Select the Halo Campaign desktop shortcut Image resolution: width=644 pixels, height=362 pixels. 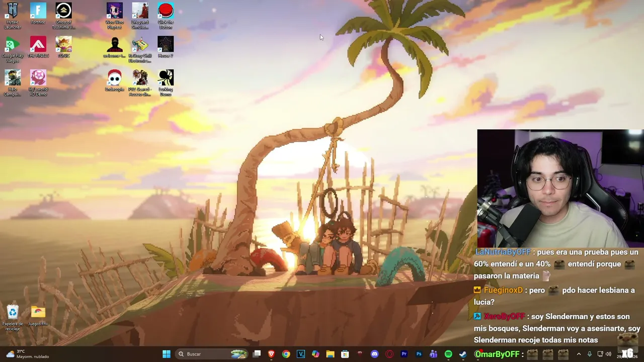pos(13,83)
